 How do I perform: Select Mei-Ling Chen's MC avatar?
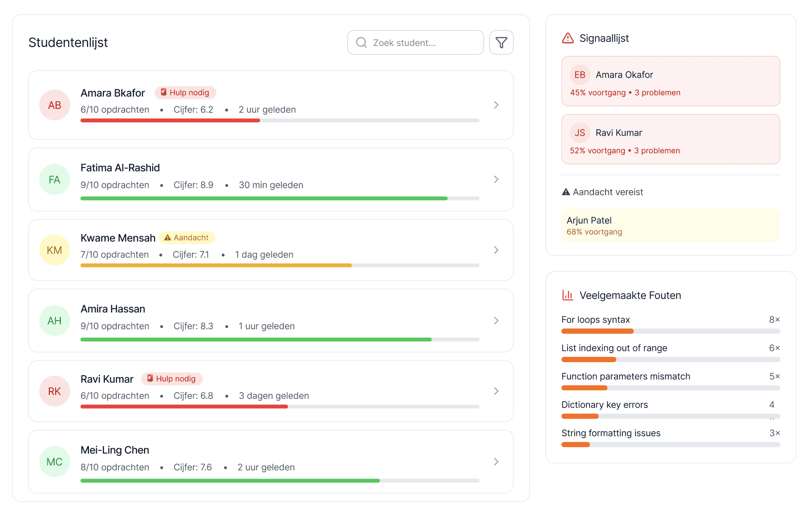55,462
